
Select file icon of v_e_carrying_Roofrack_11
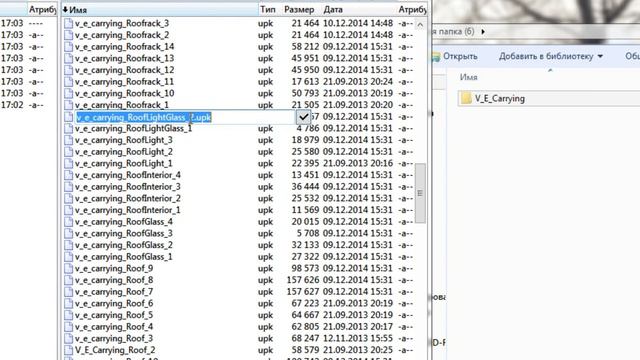[69, 82]
